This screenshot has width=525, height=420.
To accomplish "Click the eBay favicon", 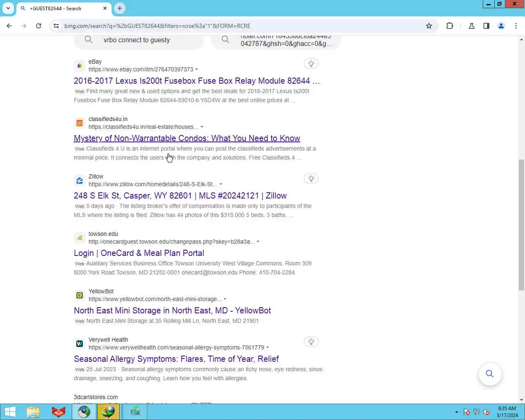I will click(x=80, y=66).
